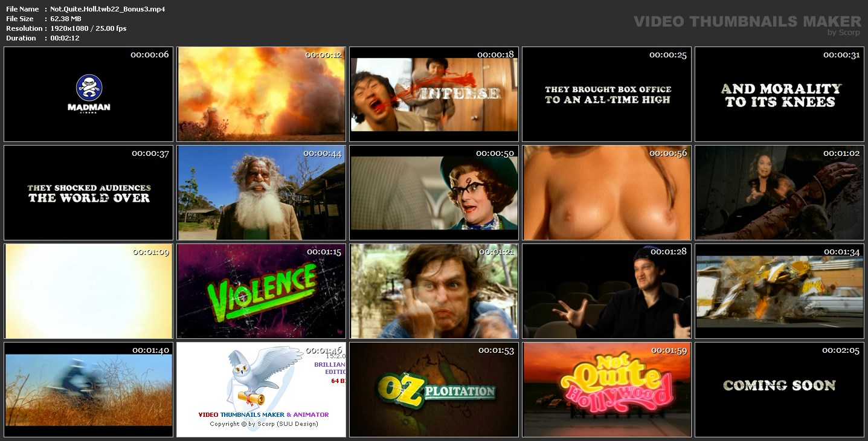Click the 'They brought box office' thumbnail
The width and height of the screenshot is (868, 441).
coord(607,94)
